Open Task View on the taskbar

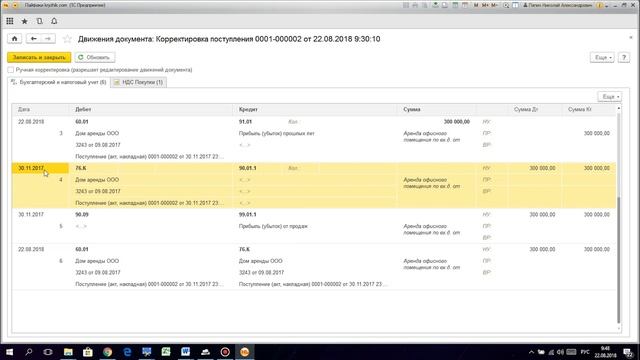48,352
